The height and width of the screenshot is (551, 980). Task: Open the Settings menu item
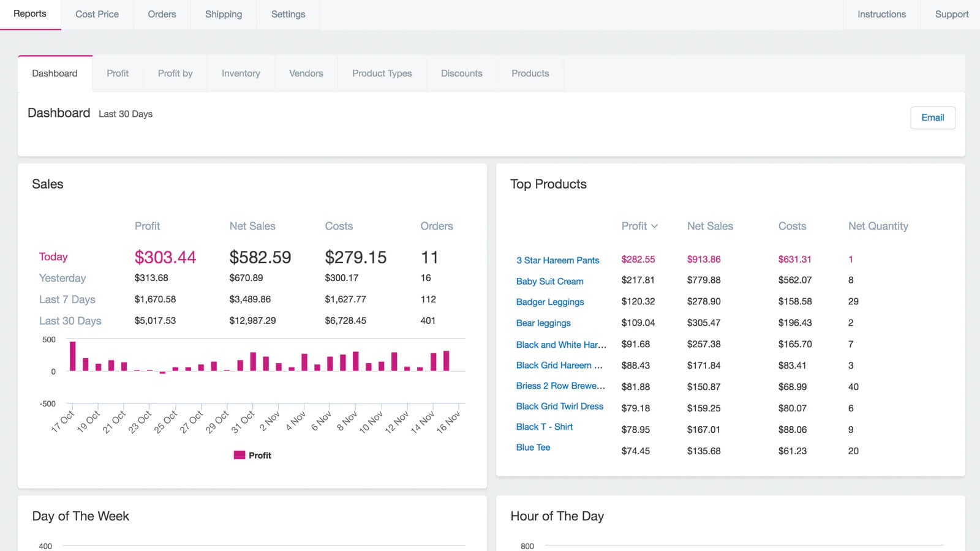[288, 14]
